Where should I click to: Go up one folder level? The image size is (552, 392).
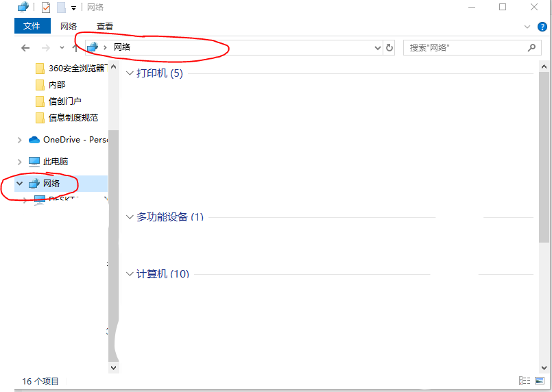[x=75, y=47]
